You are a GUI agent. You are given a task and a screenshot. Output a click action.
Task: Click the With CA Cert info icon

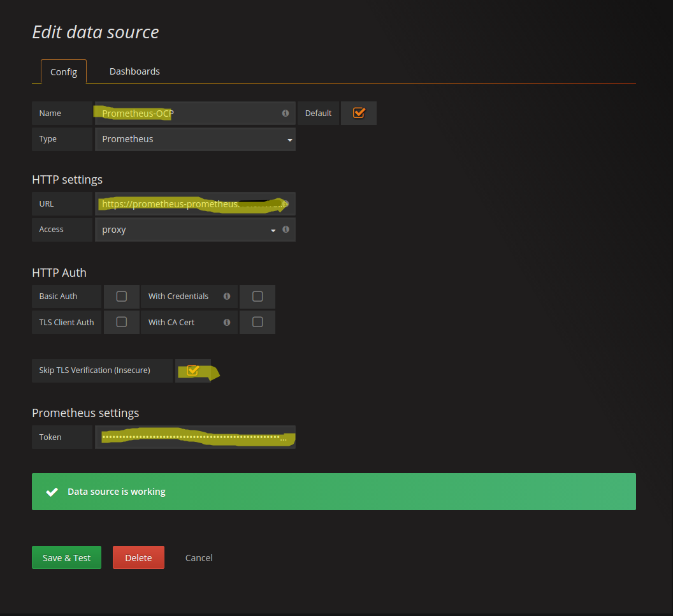pyautogui.click(x=226, y=323)
